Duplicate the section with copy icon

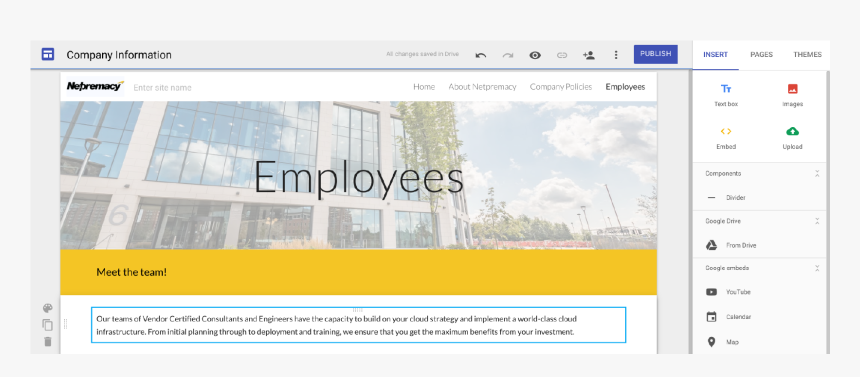point(48,325)
